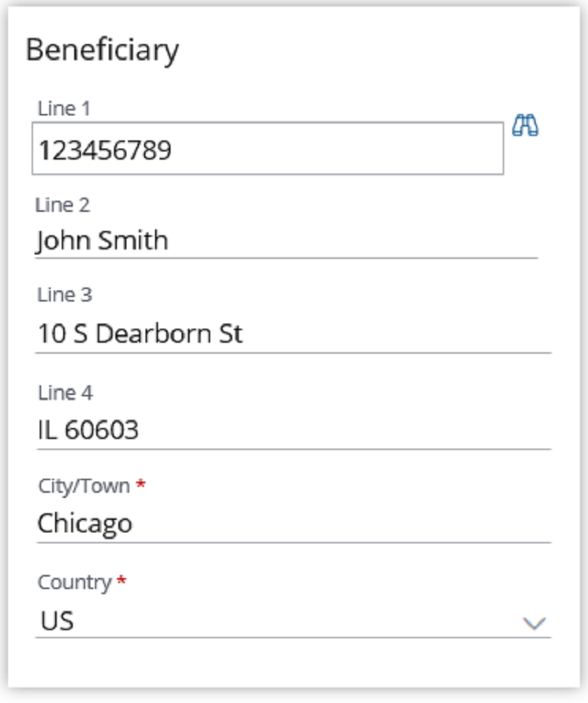Click the 'City/Town' label text
This screenshot has width=588, height=703.
[x=85, y=486]
